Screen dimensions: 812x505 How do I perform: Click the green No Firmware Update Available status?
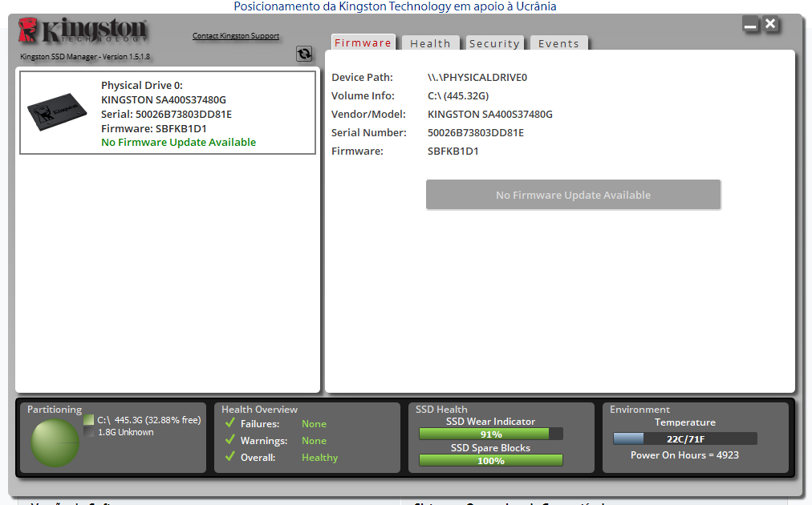(x=179, y=143)
